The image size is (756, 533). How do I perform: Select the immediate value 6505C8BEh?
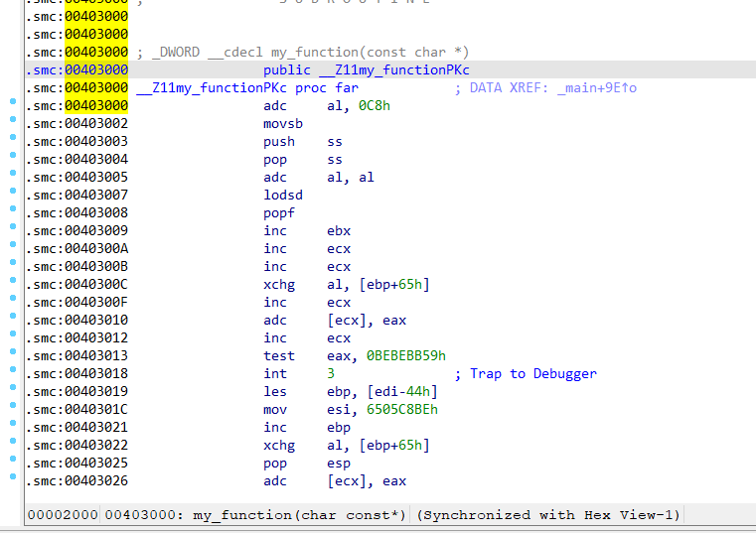402,409
